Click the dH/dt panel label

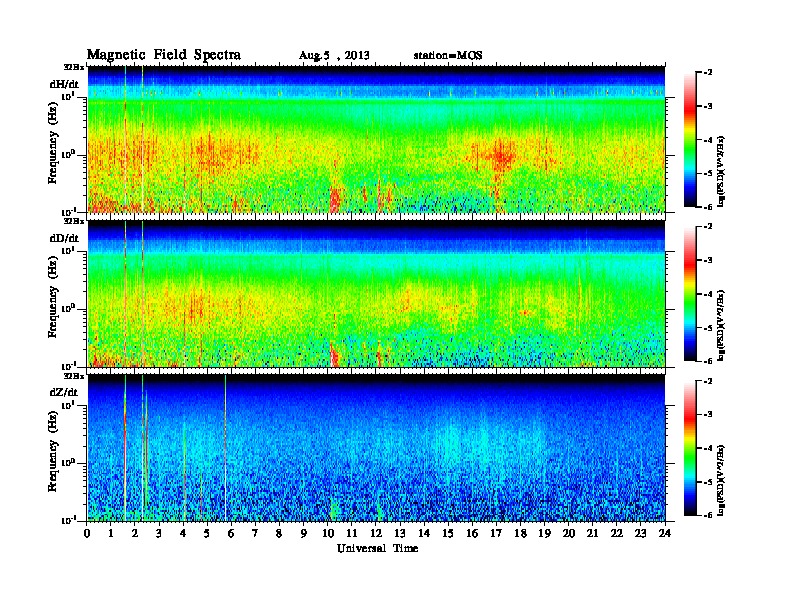pos(64,84)
